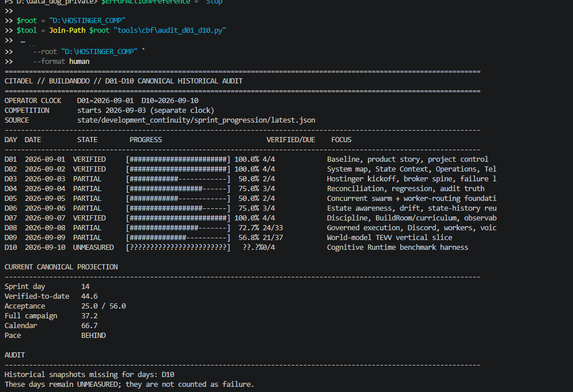Viewport: 573px width, 392px height.
Task: Click the PROGRESS column header
Action: pyautogui.click(x=146, y=140)
